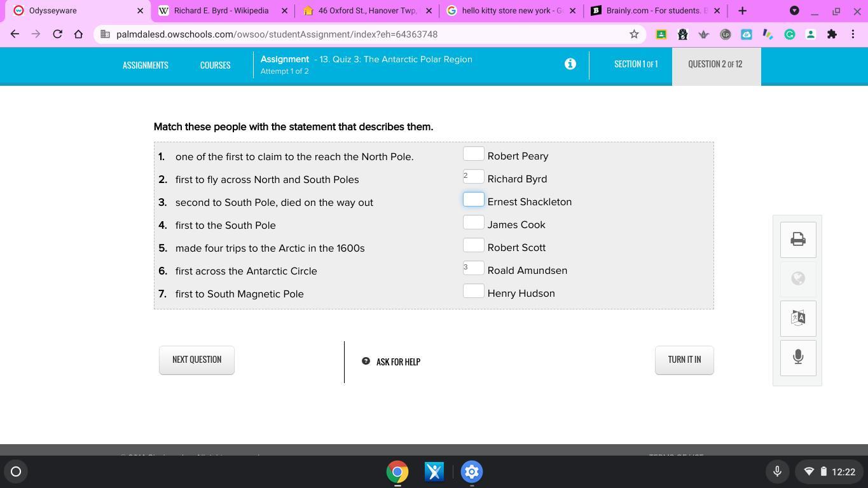Open the blue cloud extension icon
Viewport: 868px width, 488px height.
click(747, 34)
